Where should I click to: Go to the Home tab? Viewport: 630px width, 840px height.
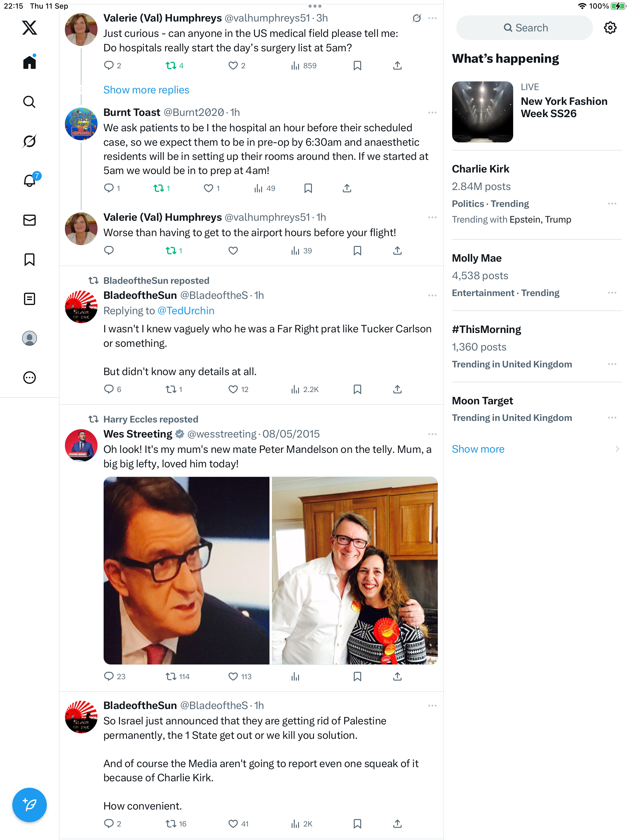tap(29, 62)
